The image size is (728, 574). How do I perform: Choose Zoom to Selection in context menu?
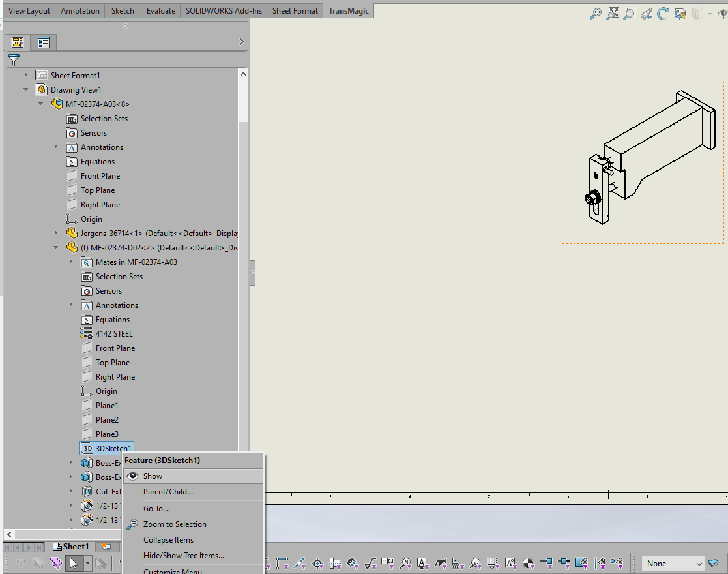pyautogui.click(x=193, y=524)
